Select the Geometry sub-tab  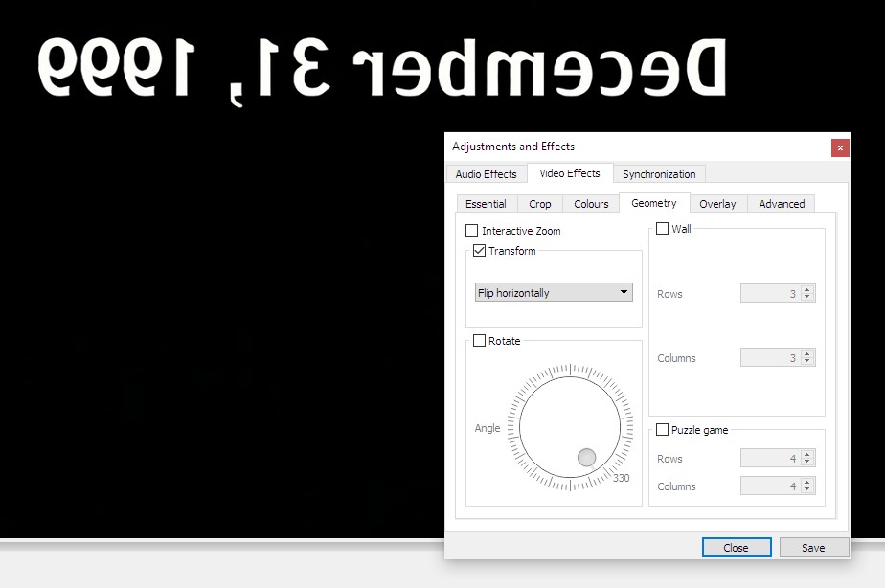653,203
